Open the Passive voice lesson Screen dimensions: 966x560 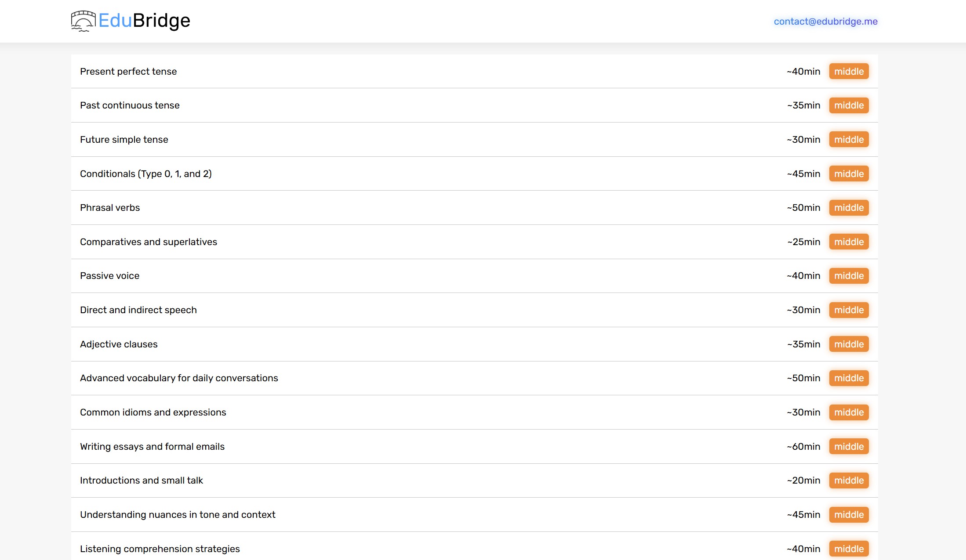(109, 276)
